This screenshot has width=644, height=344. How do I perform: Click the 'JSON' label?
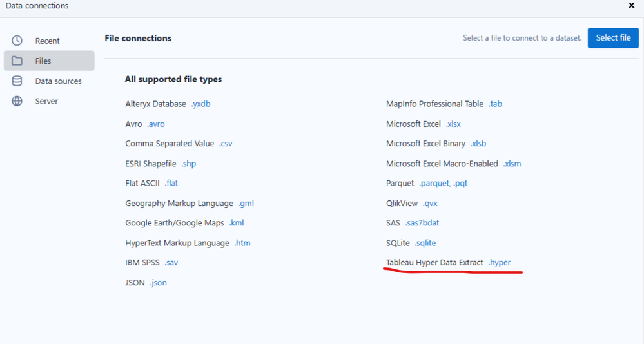click(135, 283)
